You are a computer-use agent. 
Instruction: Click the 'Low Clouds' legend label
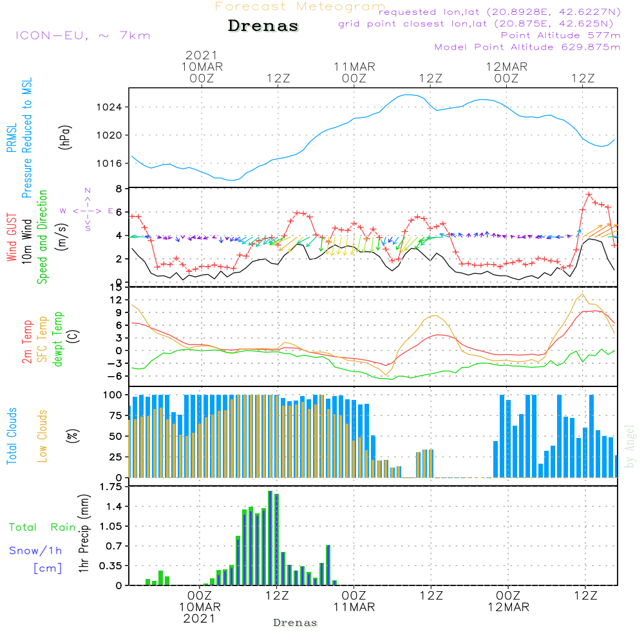tap(42, 436)
